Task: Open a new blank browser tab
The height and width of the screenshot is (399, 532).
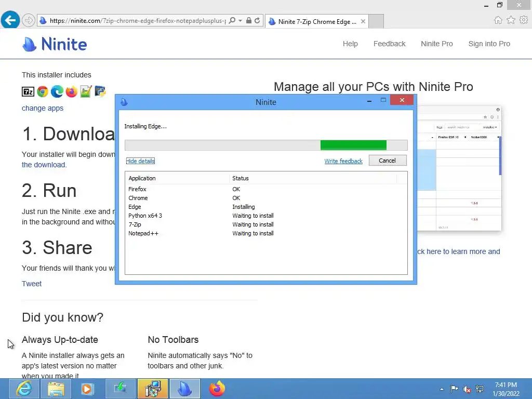Action: [376, 21]
